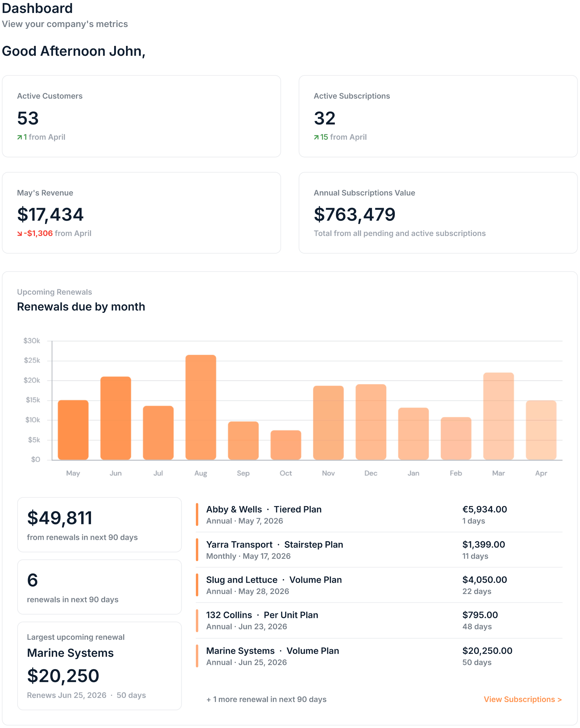Click the $4,050.00 renewal amount
The width and height of the screenshot is (580, 728).
point(485,579)
